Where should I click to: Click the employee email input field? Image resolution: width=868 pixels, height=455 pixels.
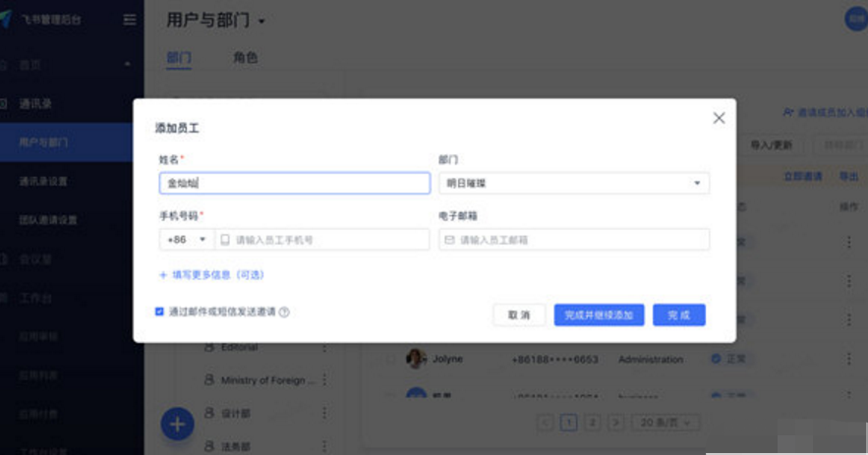[574, 240]
